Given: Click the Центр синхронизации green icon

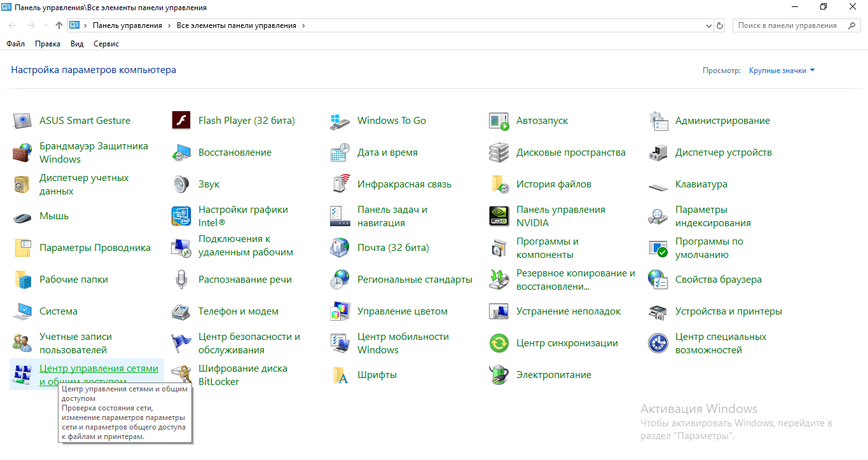Looking at the screenshot, I should (499, 343).
